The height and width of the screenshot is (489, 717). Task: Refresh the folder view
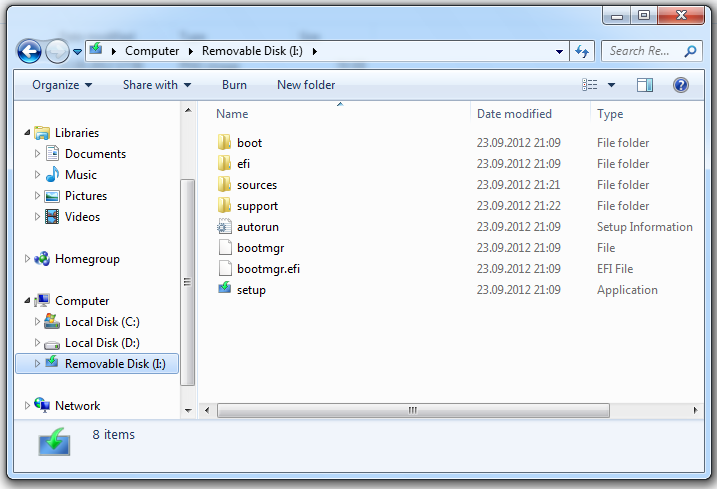click(x=582, y=51)
